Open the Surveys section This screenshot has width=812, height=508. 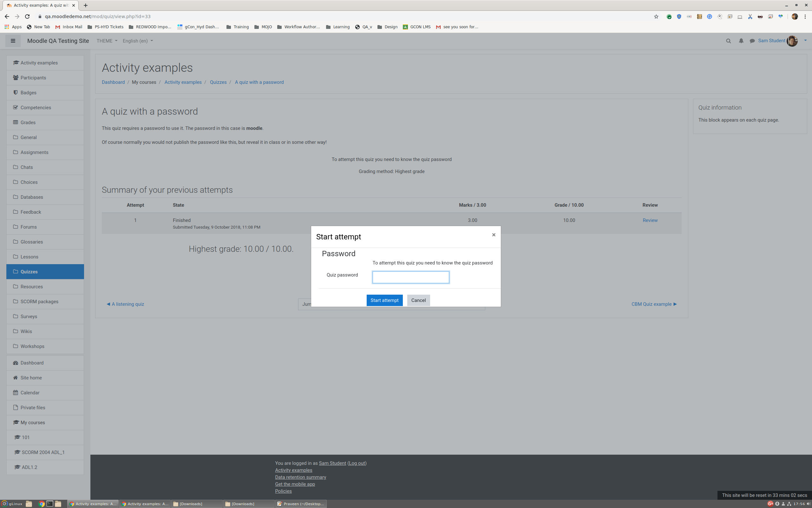coord(45,317)
